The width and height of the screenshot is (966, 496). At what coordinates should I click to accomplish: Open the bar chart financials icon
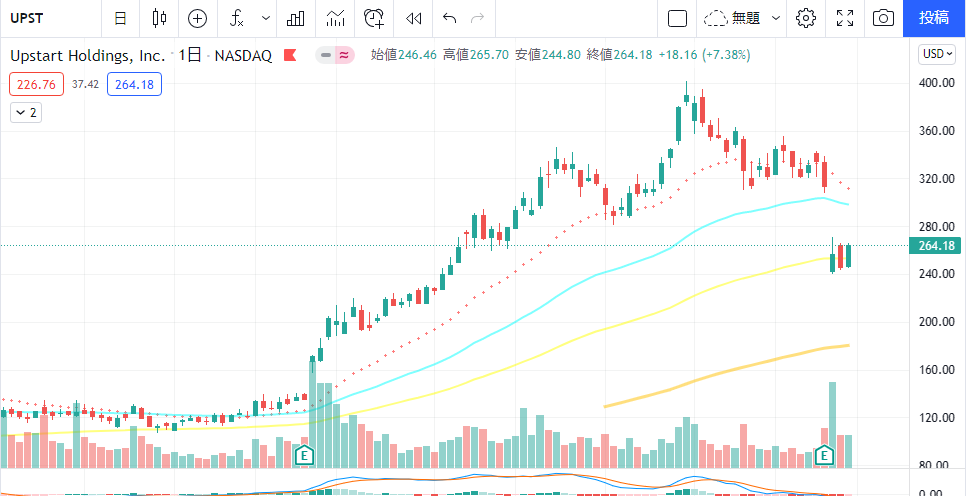click(296, 18)
